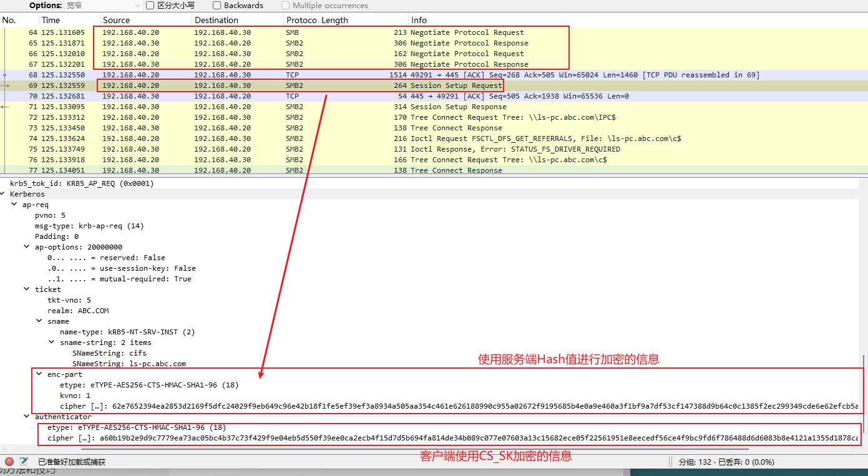Select packet 70 TCP ACK row
Screen dimensions: 868x476
(434, 96)
